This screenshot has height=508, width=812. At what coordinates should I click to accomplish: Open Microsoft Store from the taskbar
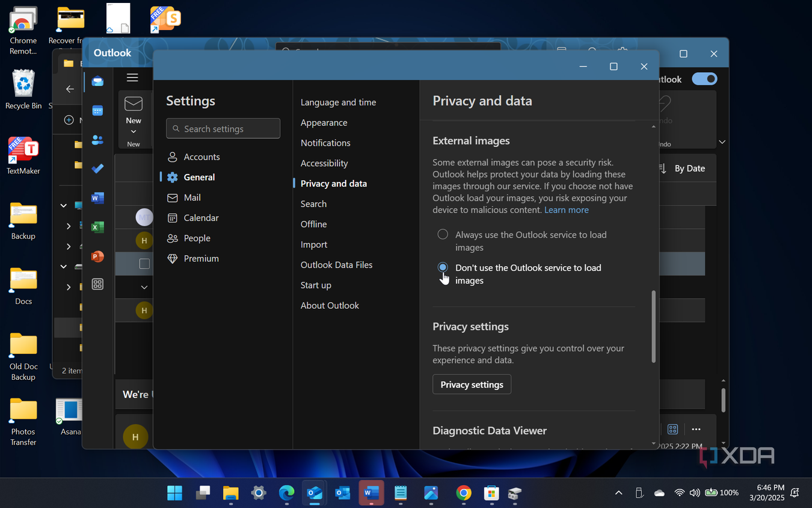pos(491,494)
